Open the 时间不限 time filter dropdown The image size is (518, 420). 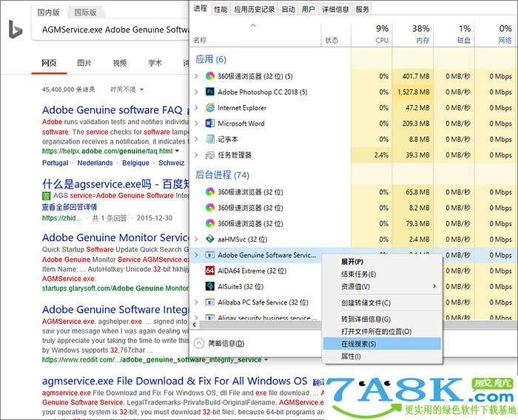127,89
